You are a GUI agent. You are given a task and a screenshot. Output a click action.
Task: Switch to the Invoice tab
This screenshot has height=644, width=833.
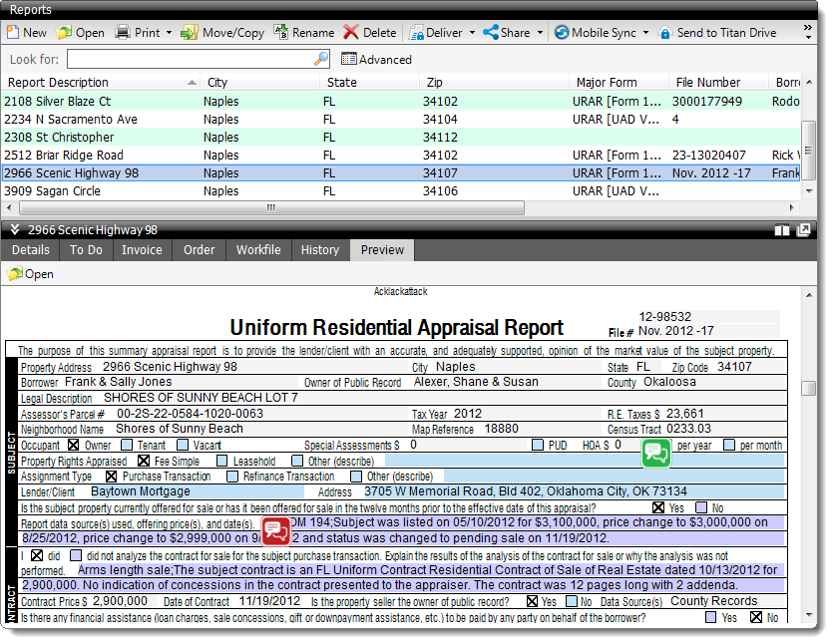point(142,250)
